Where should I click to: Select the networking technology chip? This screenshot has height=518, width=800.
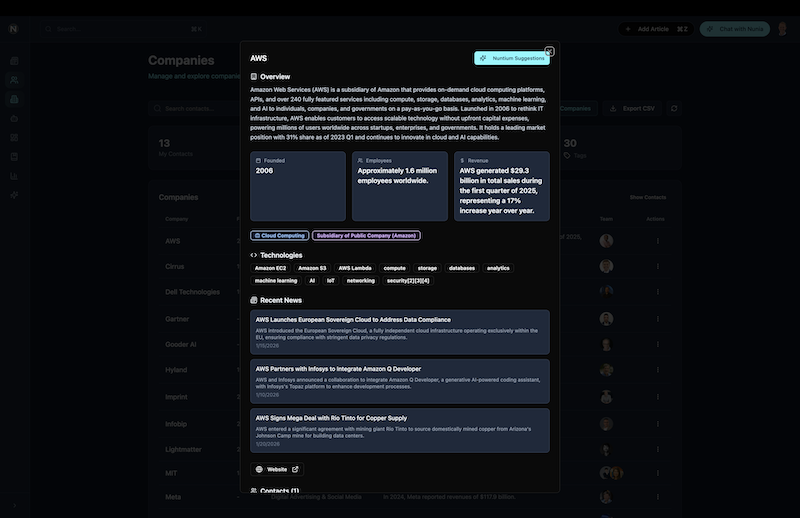pos(361,281)
